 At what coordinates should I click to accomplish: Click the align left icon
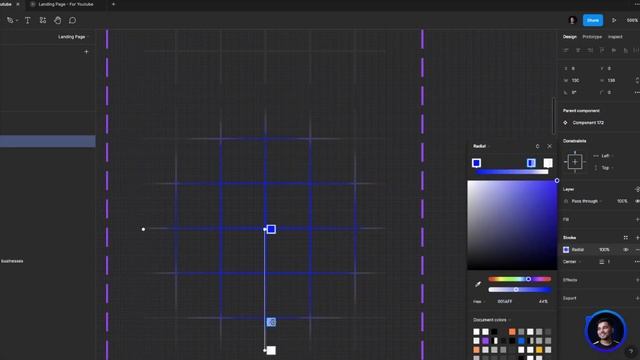[x=566, y=50]
